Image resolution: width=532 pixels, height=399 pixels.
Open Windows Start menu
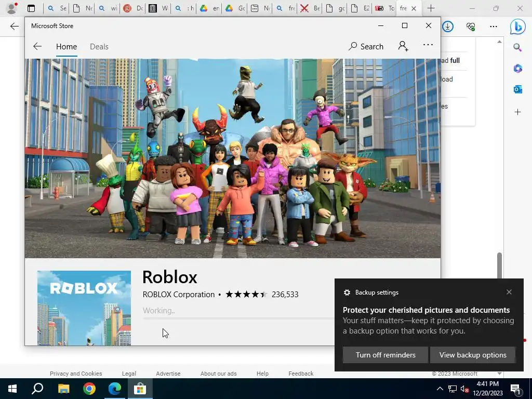click(x=12, y=389)
